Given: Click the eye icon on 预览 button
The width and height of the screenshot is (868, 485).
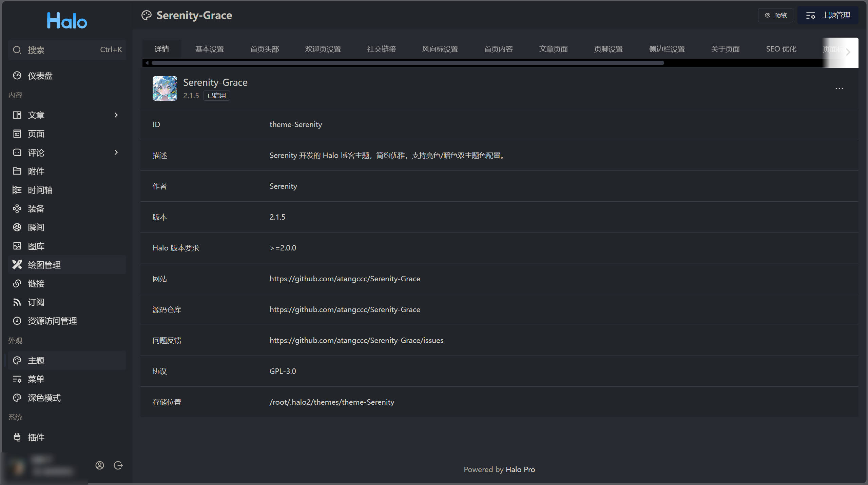Looking at the screenshot, I should [768, 15].
